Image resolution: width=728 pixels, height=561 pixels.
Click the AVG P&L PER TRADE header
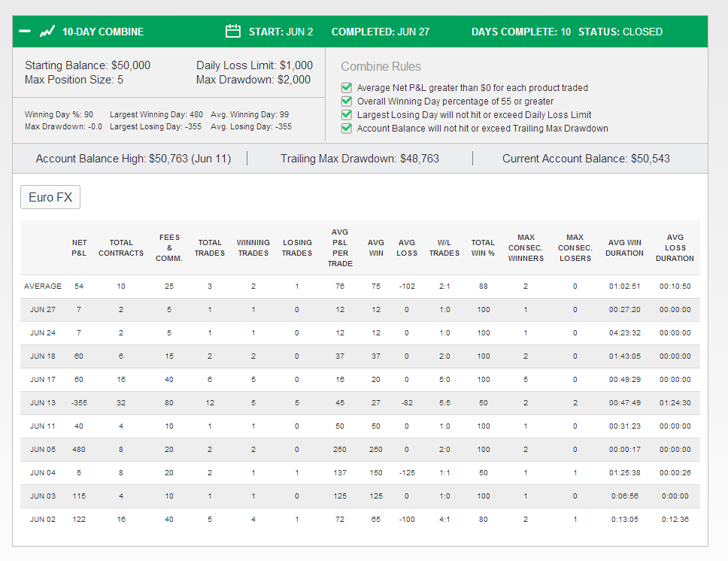(340, 247)
